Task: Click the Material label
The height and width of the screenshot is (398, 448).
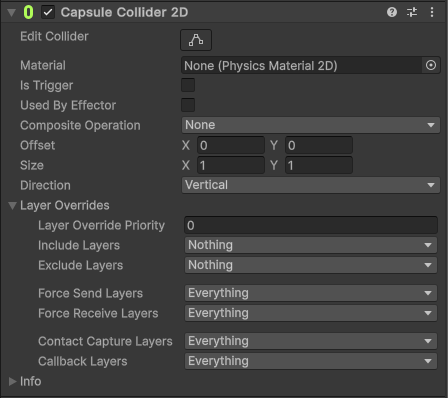Action: pos(43,65)
